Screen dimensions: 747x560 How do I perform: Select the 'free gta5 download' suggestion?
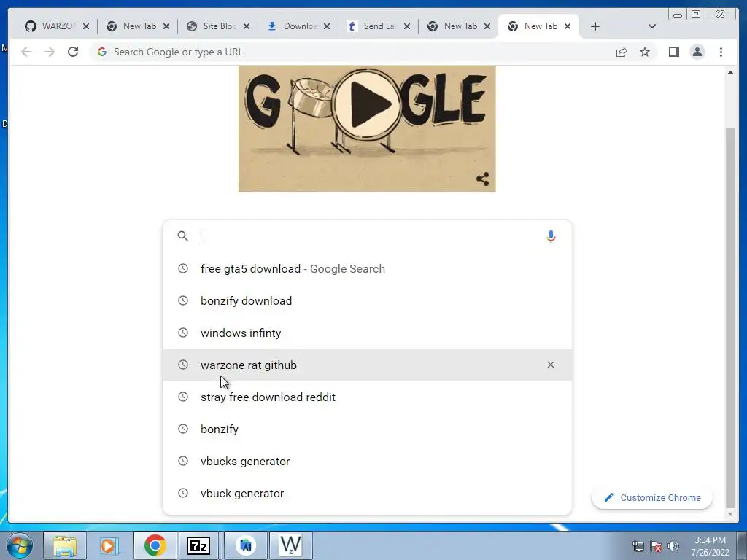367,268
